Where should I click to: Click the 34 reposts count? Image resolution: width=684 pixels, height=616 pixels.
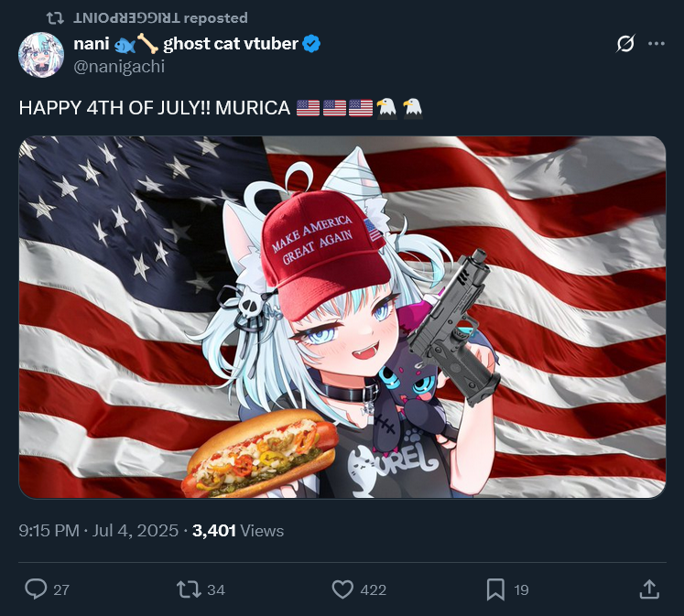(x=216, y=589)
